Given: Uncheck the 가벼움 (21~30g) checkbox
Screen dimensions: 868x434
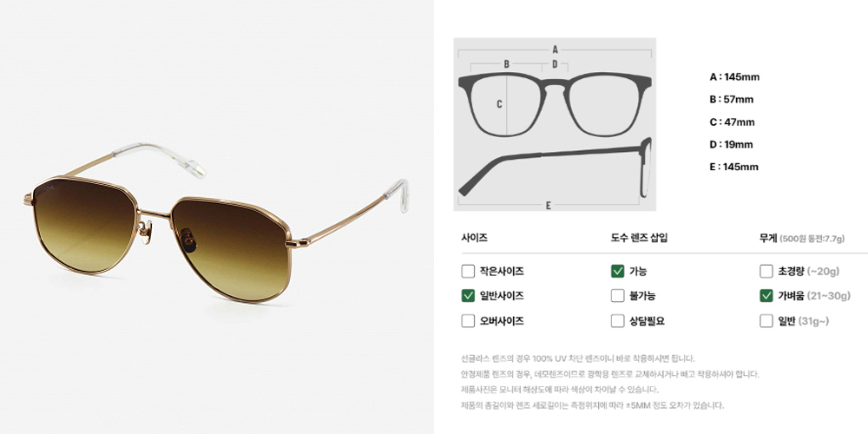Looking at the screenshot, I should (x=766, y=296).
